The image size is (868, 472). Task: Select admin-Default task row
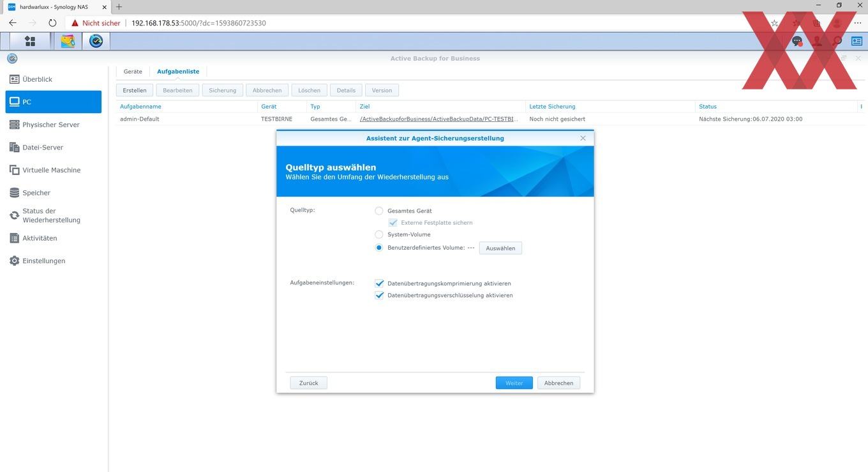[490, 119]
